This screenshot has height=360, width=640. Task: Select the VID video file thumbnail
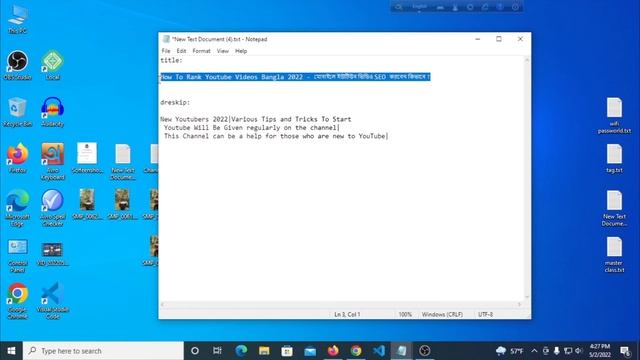coord(53,254)
